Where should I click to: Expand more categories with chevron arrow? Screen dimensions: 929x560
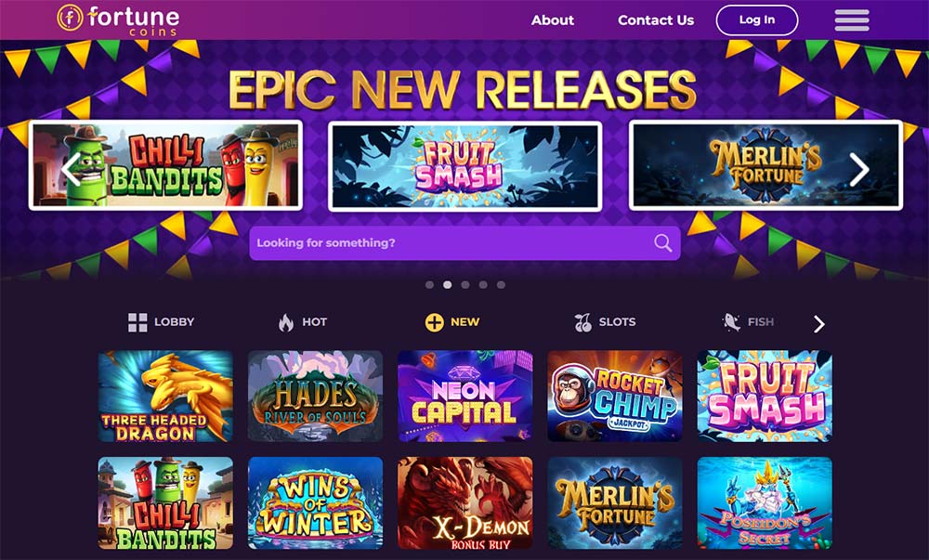pyautogui.click(x=818, y=324)
